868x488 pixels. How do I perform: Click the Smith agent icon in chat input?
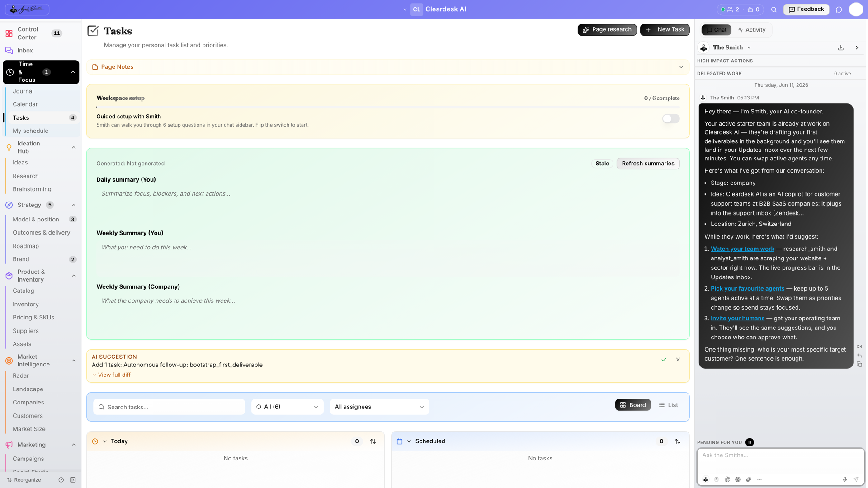click(706, 479)
